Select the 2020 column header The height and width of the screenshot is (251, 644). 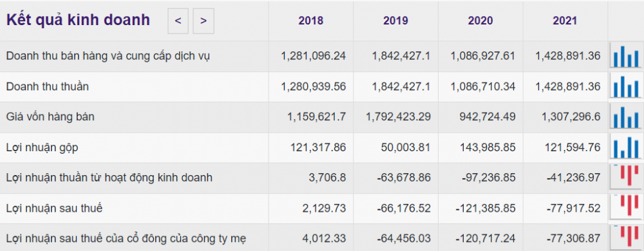(480, 21)
